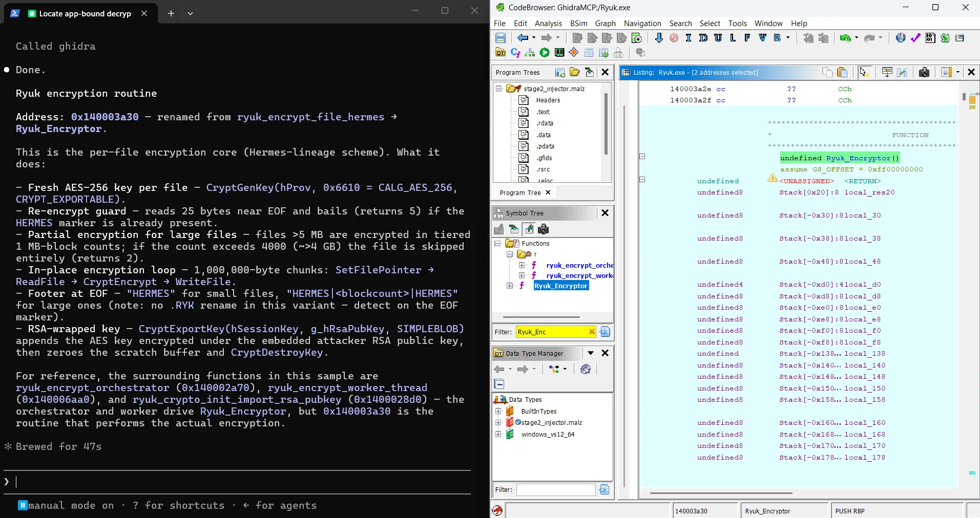Click the Data Type Manager filter field
The width and height of the screenshot is (980, 518).
(556, 490)
